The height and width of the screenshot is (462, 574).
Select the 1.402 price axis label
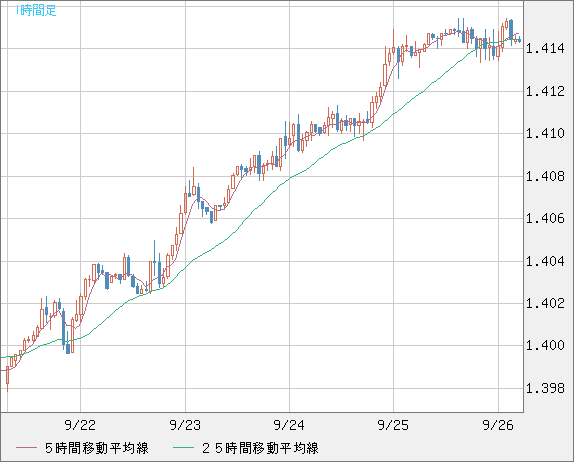[545, 303]
